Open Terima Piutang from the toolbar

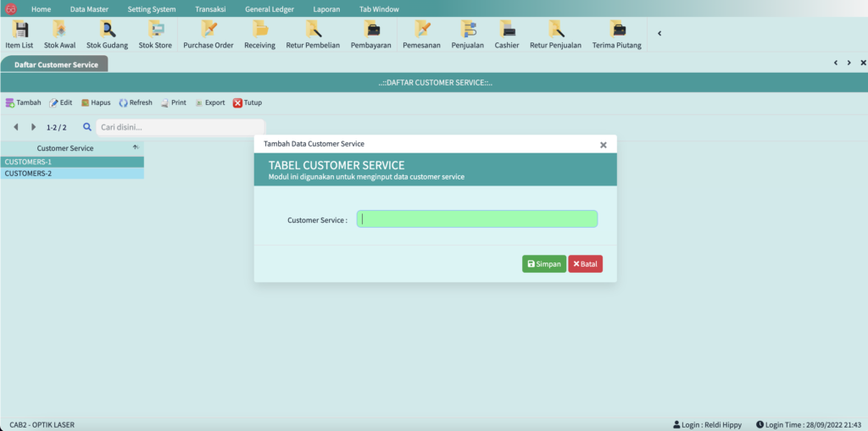tap(616, 35)
